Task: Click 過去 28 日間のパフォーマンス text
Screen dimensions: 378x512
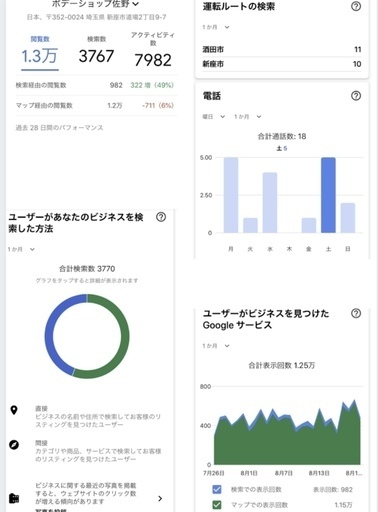Action: click(59, 128)
